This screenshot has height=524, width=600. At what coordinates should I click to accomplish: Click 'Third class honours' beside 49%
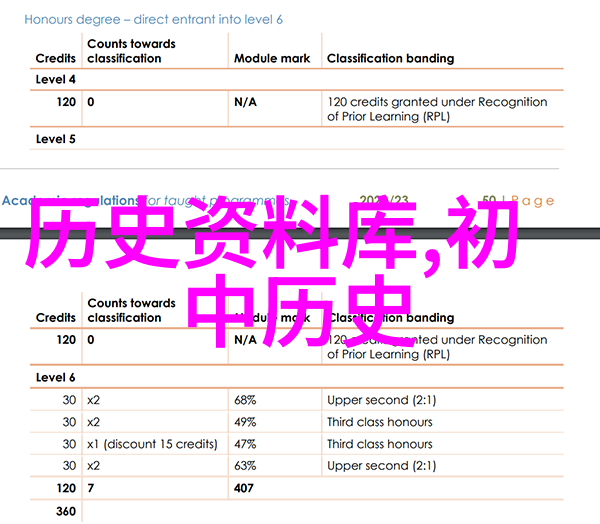379,421
